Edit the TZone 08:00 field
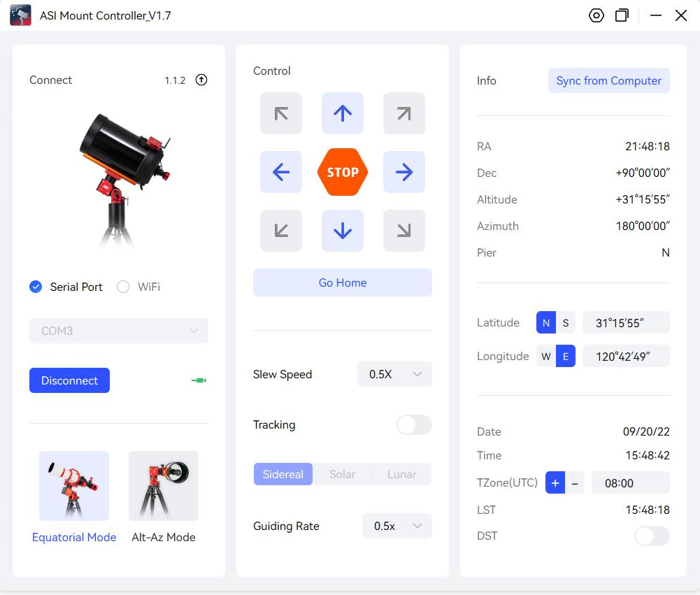 (630, 482)
